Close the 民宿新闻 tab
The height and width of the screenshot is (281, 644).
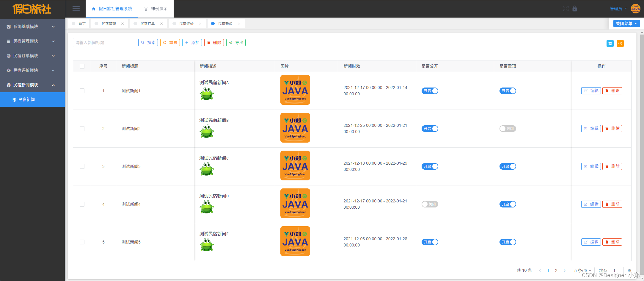pyautogui.click(x=239, y=24)
